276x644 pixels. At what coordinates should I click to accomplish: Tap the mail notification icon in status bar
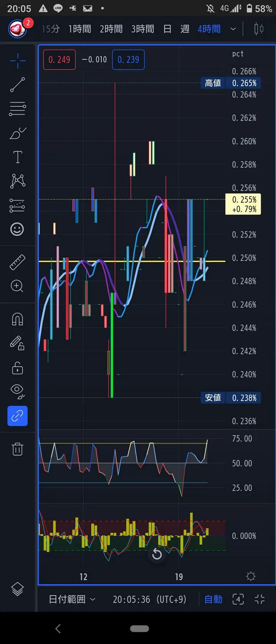(87, 8)
